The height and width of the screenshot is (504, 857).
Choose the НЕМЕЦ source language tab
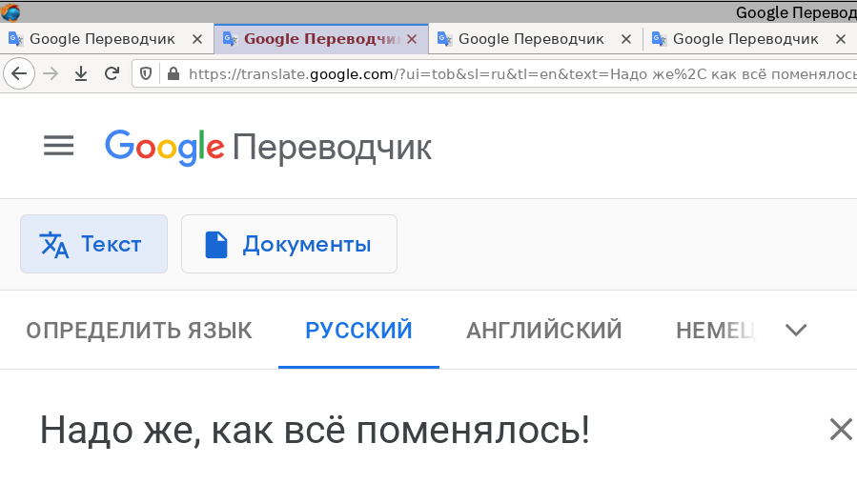coord(716,331)
